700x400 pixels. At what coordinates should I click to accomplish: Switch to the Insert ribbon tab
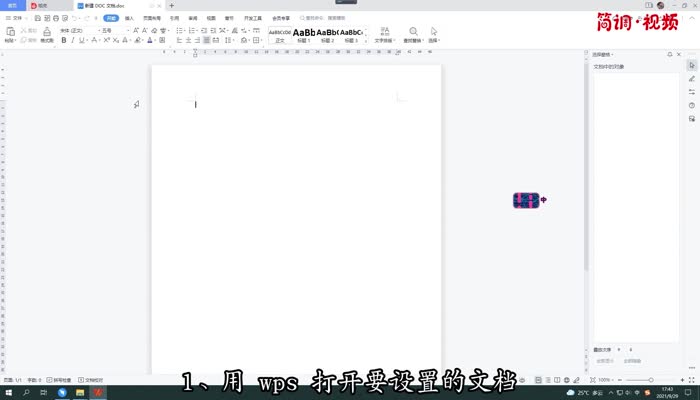click(130, 18)
